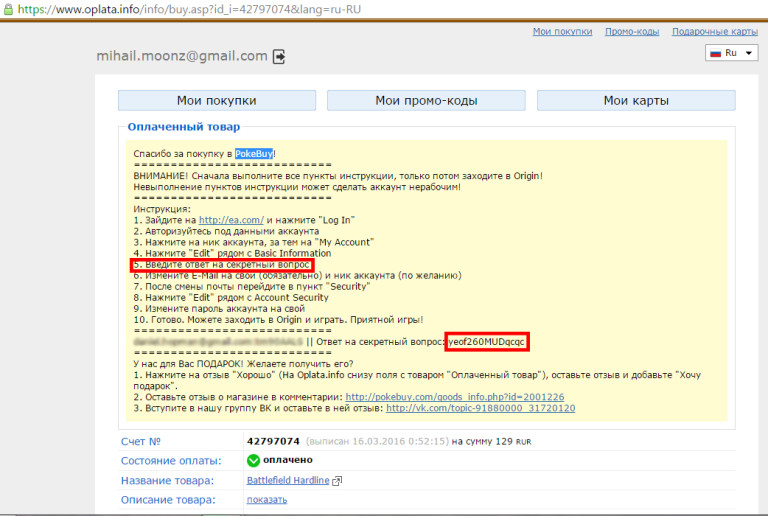
Task: Open the http://ea.com/ link
Action: tap(231, 220)
